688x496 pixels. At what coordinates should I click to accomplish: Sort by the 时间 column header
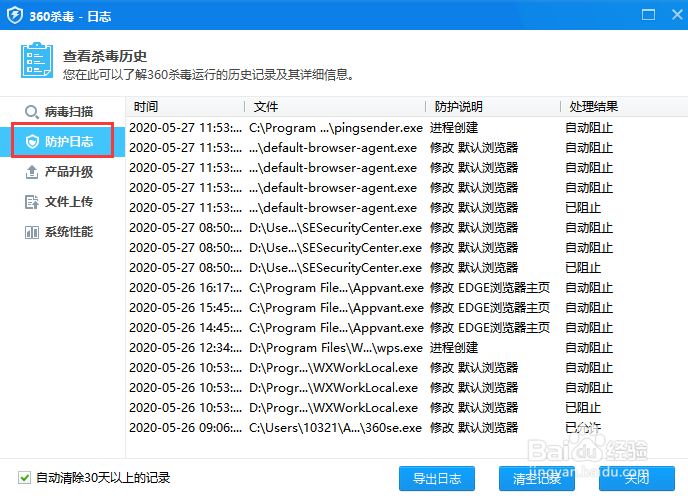(x=185, y=106)
